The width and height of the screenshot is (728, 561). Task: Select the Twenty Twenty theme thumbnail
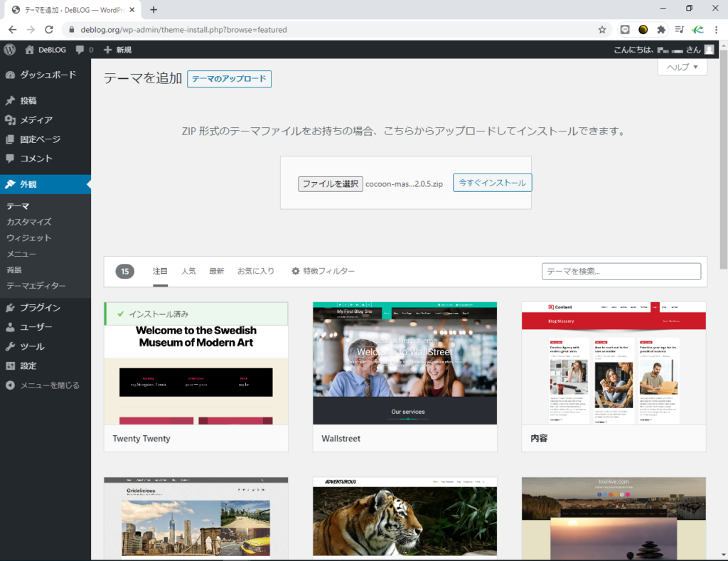(196, 363)
